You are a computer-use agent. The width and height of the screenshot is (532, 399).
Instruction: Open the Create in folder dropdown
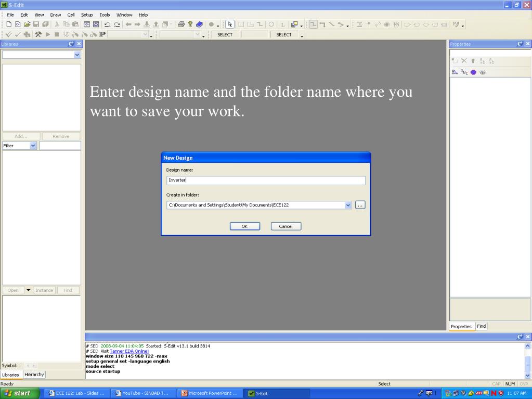click(348, 205)
